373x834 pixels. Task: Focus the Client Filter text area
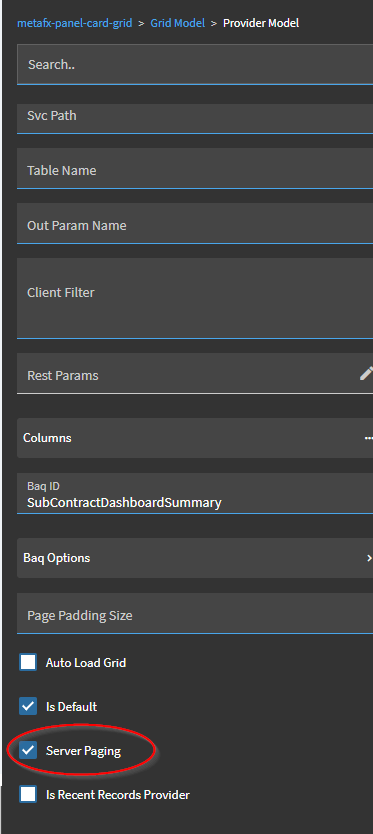195,298
